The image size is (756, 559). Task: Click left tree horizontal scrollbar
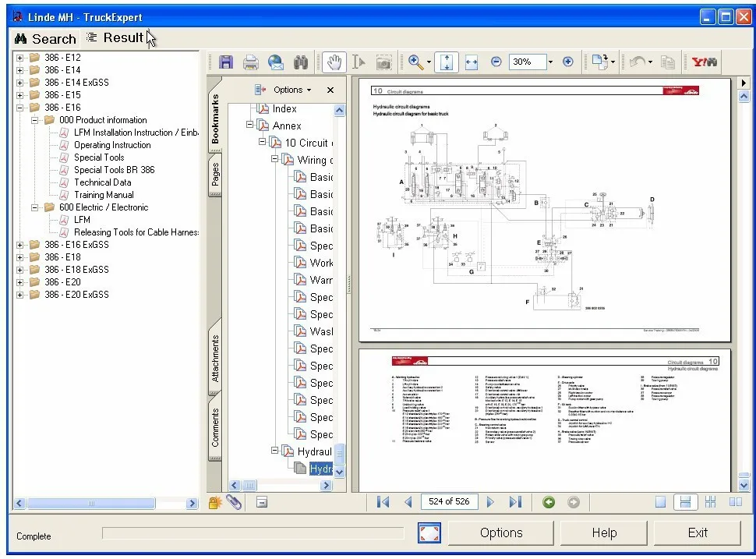click(106, 504)
